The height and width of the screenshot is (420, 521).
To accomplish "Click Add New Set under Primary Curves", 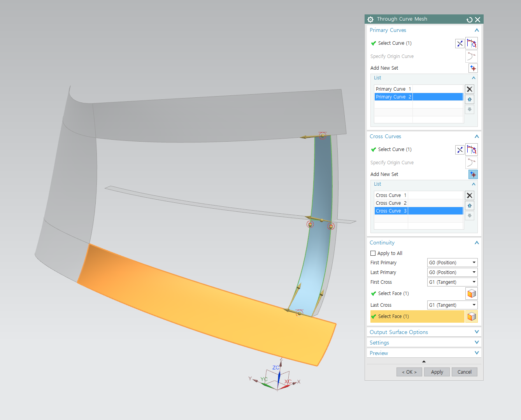I will click(x=473, y=68).
